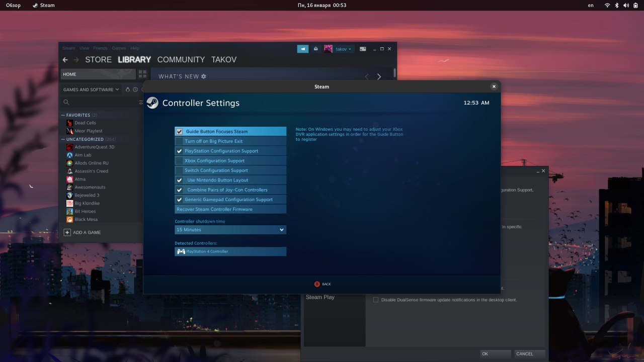The height and width of the screenshot is (362, 644).
Task: Click the recent activity clock filter icon
Action: (x=135, y=89)
